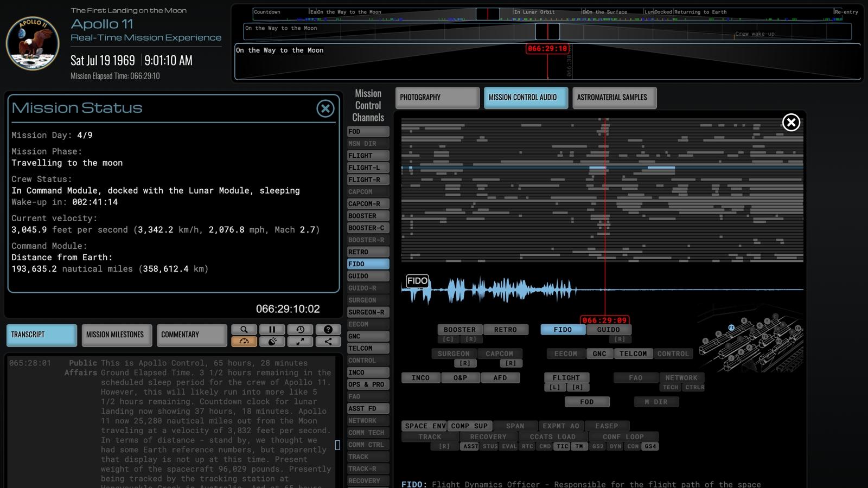
Task: Select the ASST FD channel
Action: [368, 408]
